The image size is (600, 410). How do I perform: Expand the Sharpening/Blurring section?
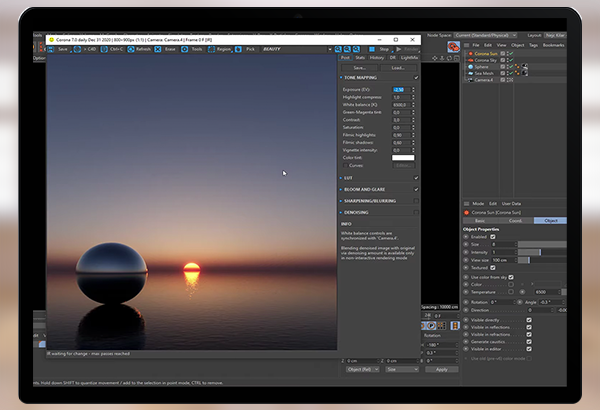[x=341, y=201]
